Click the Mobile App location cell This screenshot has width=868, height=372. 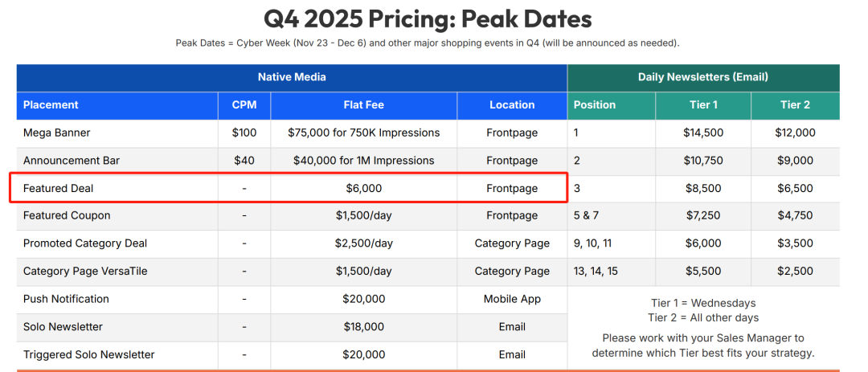click(x=512, y=299)
